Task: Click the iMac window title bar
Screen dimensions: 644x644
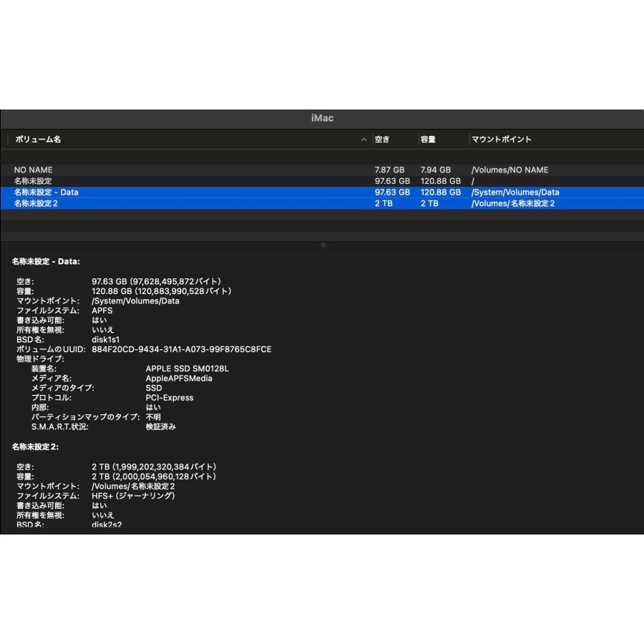Action: [322, 117]
